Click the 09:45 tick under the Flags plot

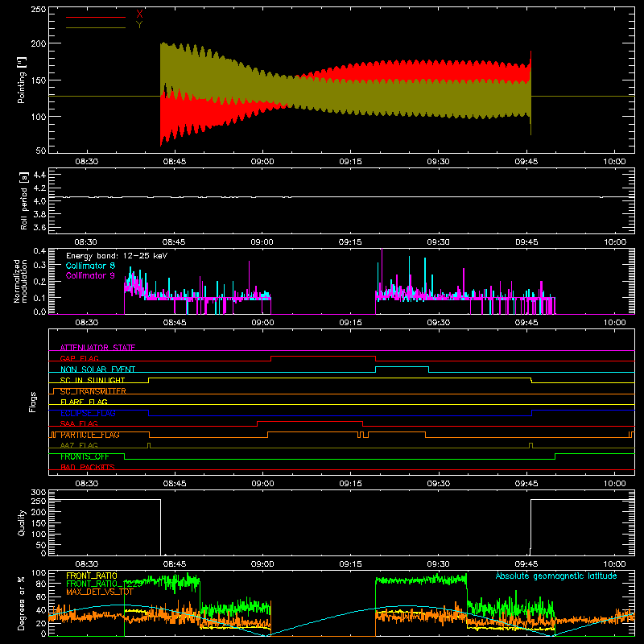coord(526,484)
